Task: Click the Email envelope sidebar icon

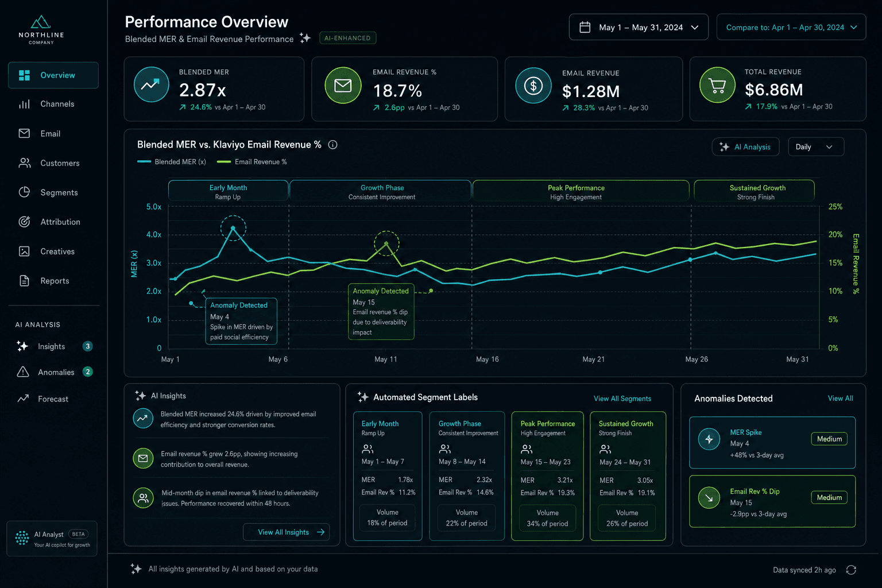Action: (x=24, y=133)
